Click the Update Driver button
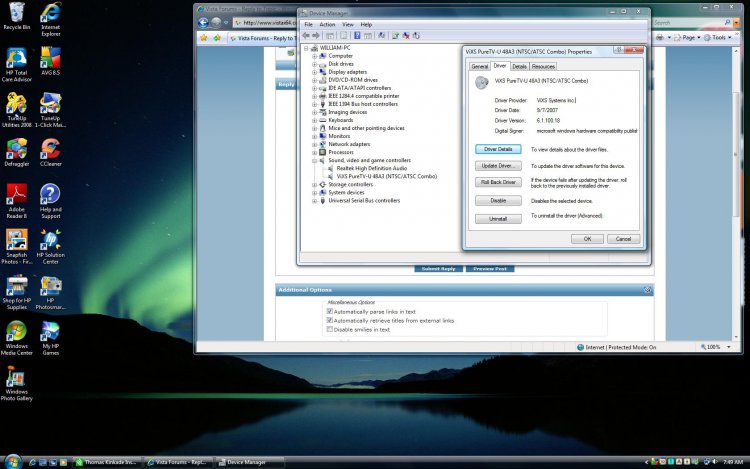Image resolution: width=750 pixels, height=469 pixels. point(498,166)
